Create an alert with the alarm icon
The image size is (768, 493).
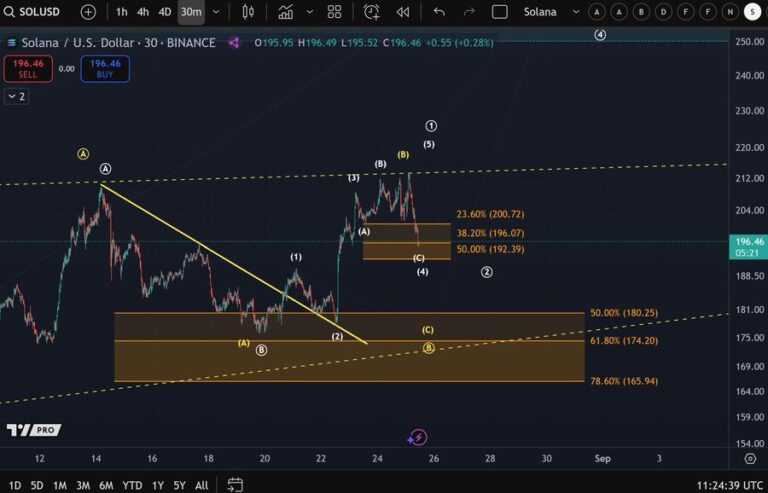pos(372,12)
